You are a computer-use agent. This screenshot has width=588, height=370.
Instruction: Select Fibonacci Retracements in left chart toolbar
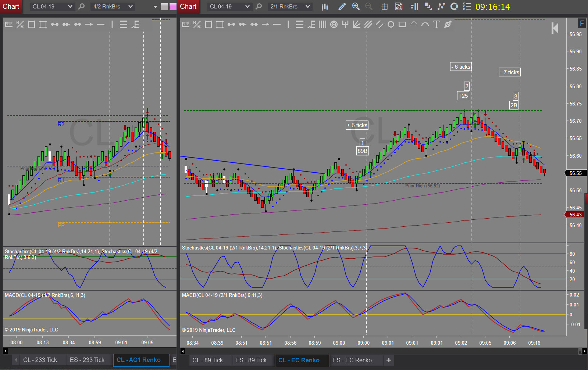tap(124, 25)
